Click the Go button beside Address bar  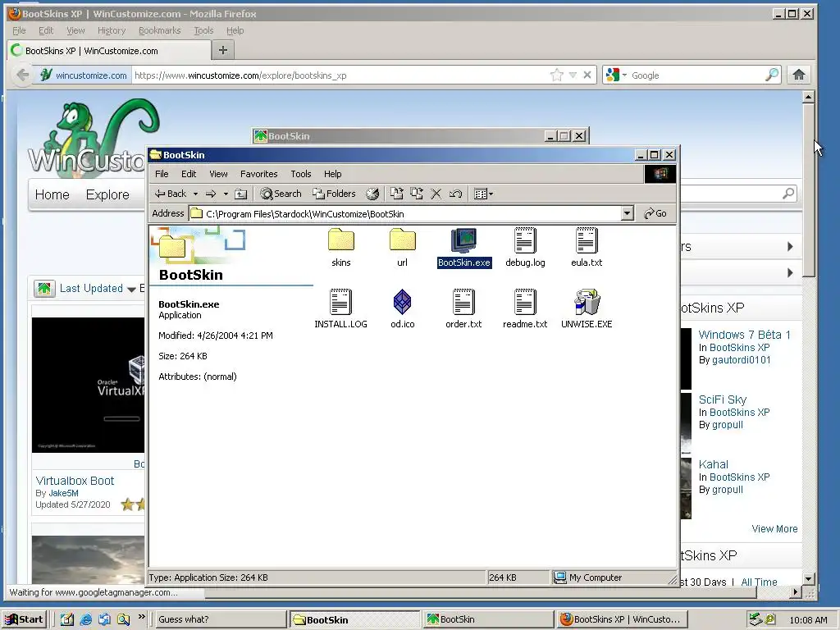click(x=655, y=214)
